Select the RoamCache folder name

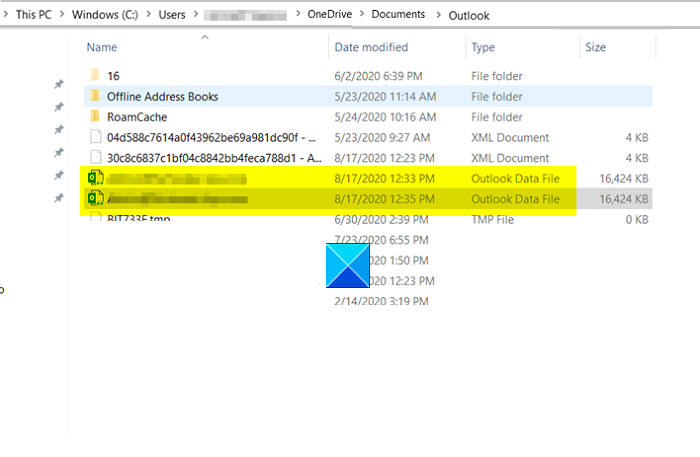(137, 117)
